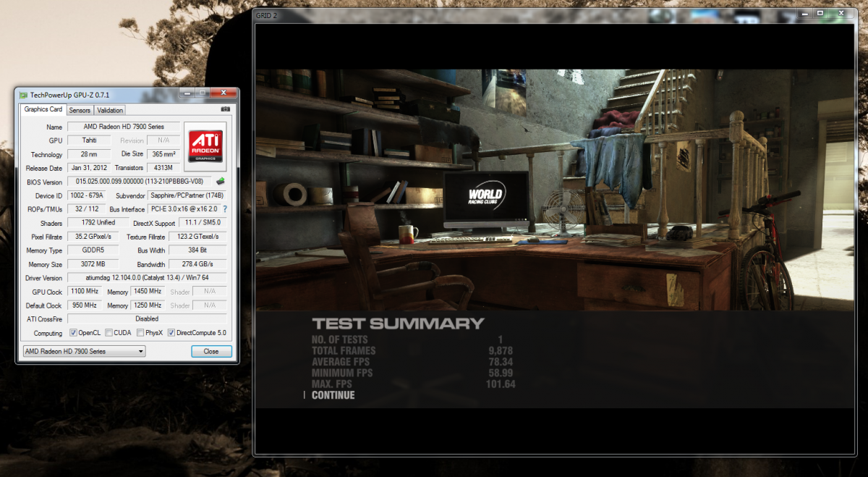868x477 pixels.
Task: Click the GPU Clock 1100 MHz value
Action: (85, 291)
